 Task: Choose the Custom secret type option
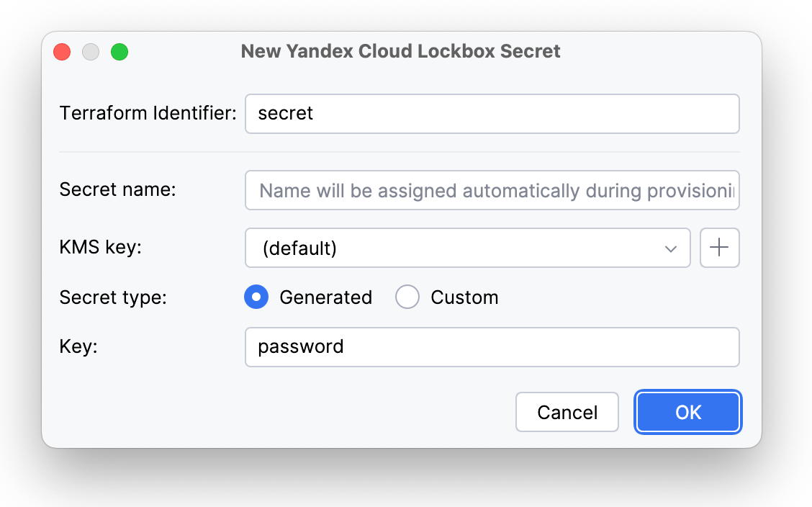[407, 297]
